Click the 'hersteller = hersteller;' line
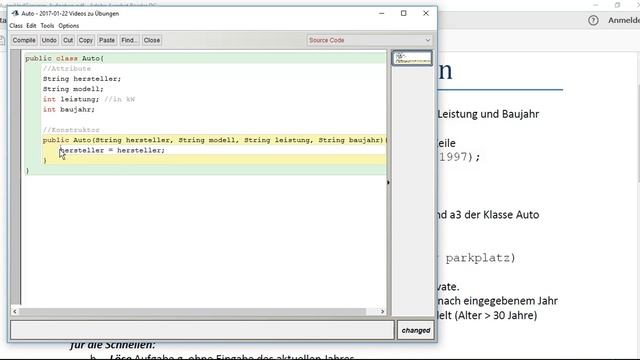This screenshot has height=360, width=640. coord(112,150)
